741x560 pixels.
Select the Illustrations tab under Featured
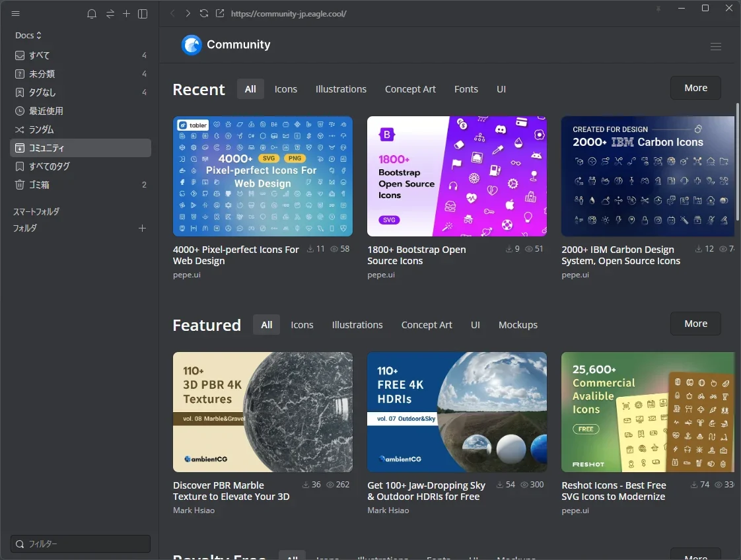click(357, 325)
